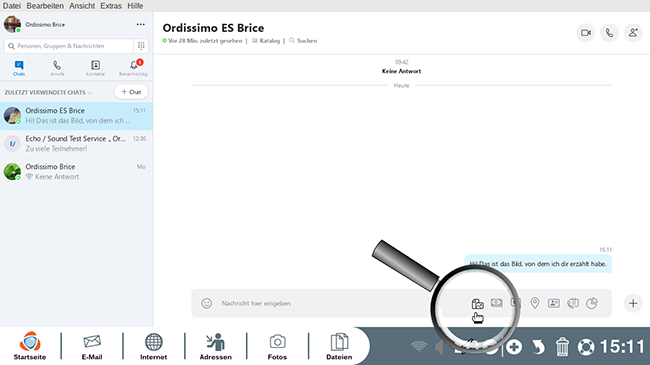
Task: Click the Nachricht hier eingeben message field
Action: tap(323, 303)
